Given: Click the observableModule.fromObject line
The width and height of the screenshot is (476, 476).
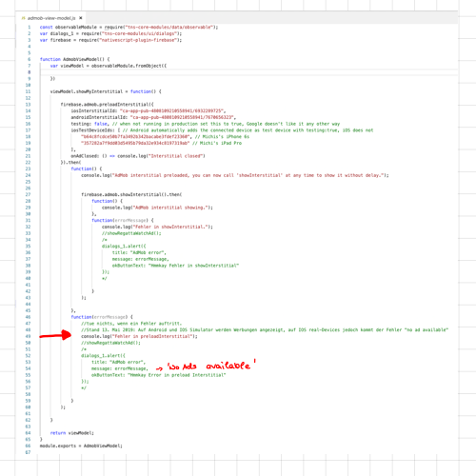Looking at the screenshot, I should click(109, 66).
